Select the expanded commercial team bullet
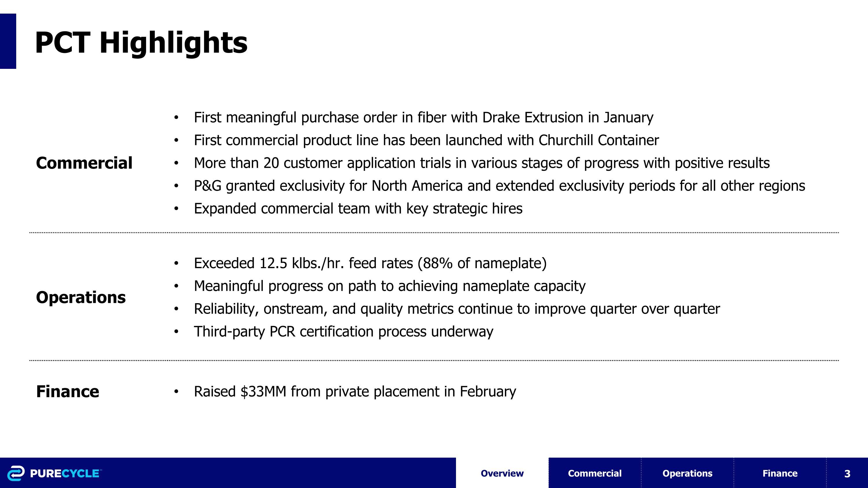Viewport: 868px width, 488px height. tap(358, 209)
